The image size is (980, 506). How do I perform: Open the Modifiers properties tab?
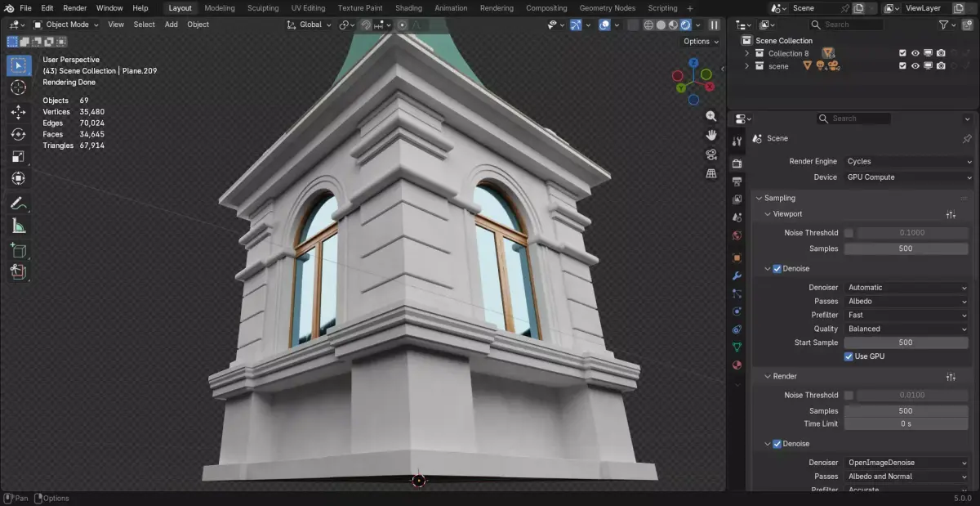coord(737,275)
